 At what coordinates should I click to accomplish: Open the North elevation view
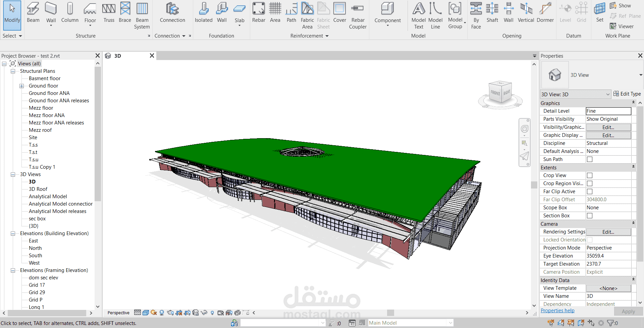pos(35,248)
